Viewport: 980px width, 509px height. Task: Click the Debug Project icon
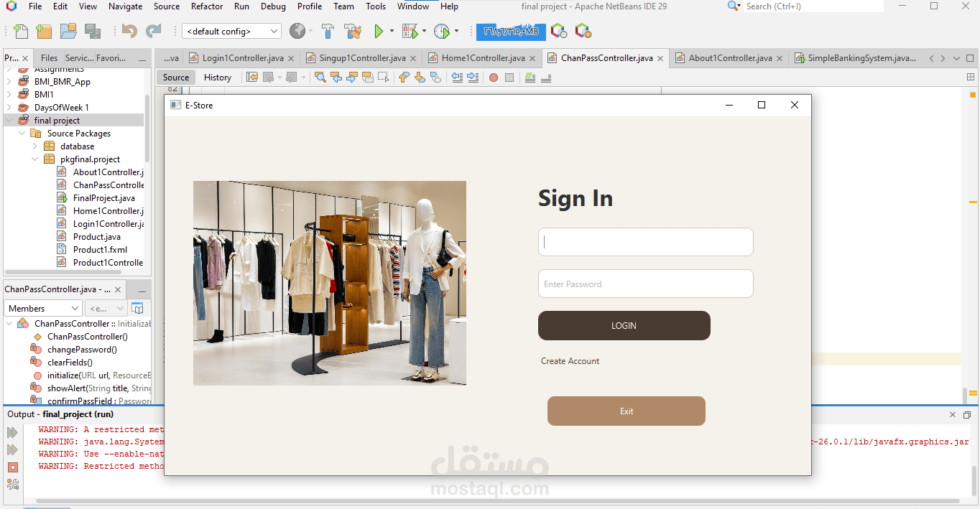coord(410,32)
